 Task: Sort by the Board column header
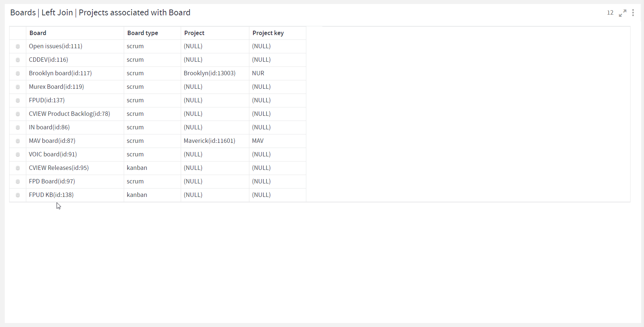pos(75,33)
